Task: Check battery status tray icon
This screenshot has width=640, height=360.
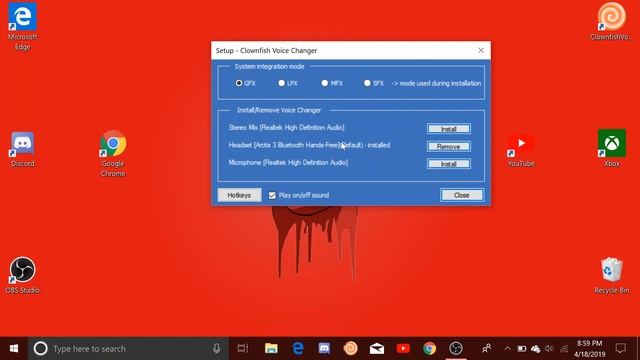Action: pyautogui.click(x=521, y=349)
